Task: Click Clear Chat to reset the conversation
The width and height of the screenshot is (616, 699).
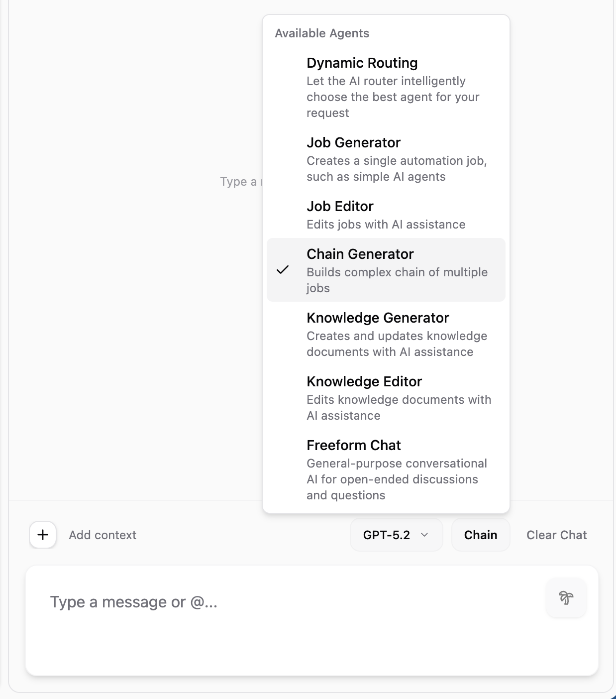Action: click(556, 535)
